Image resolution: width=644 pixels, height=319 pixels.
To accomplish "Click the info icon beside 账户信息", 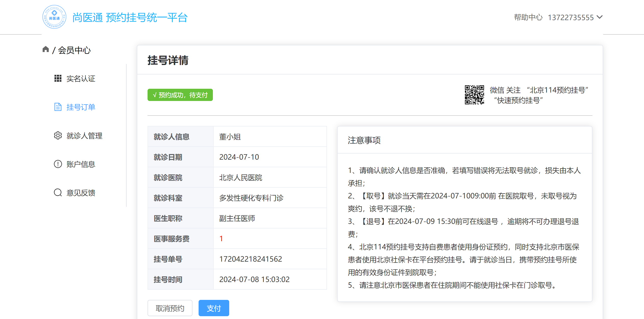I will tap(58, 164).
